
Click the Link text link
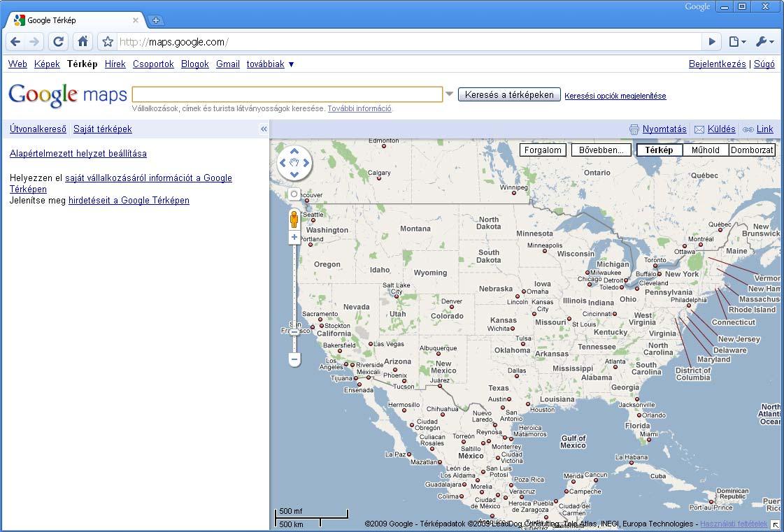[764, 129]
